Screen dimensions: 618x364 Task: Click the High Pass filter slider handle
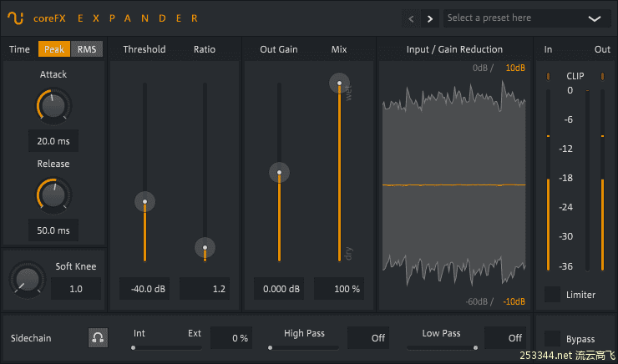pos(270,348)
